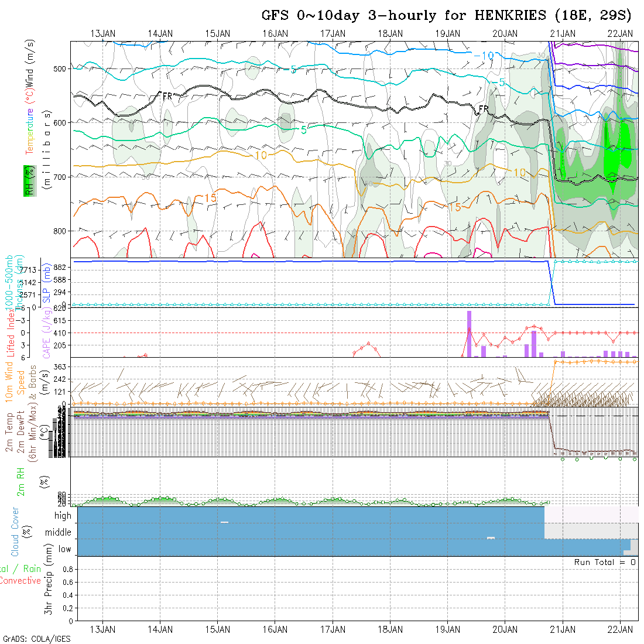644x644 pixels.
Task: Select the 17JAN label on the top axis
Action: (333, 33)
